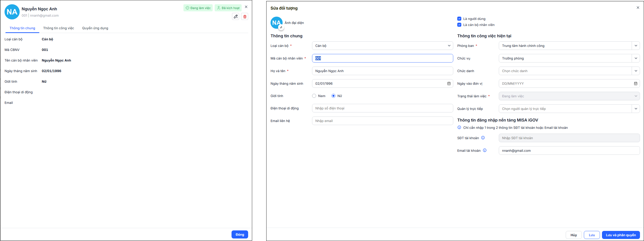The height and width of the screenshot is (241, 644).
Task: Click the Đang làm việc status badge
Action: 198,8
